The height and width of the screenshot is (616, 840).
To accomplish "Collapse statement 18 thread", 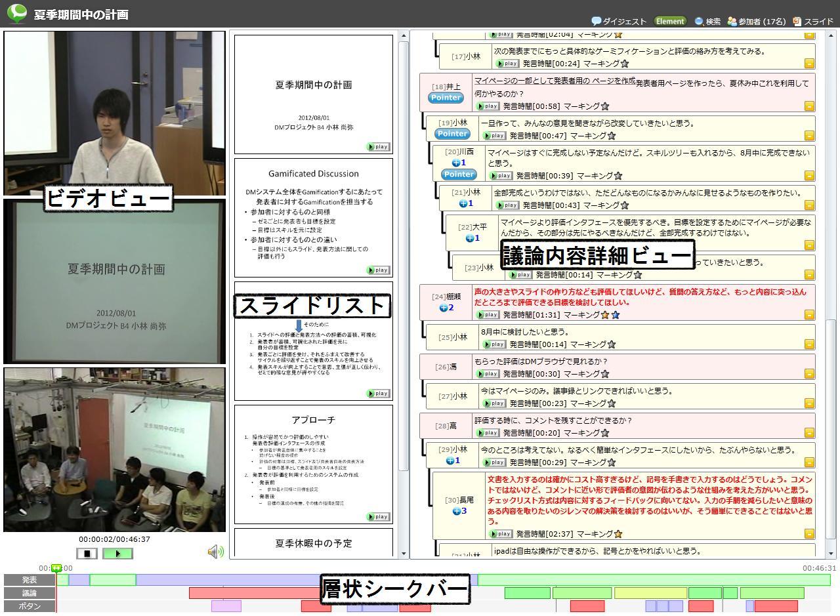I will coord(809,106).
